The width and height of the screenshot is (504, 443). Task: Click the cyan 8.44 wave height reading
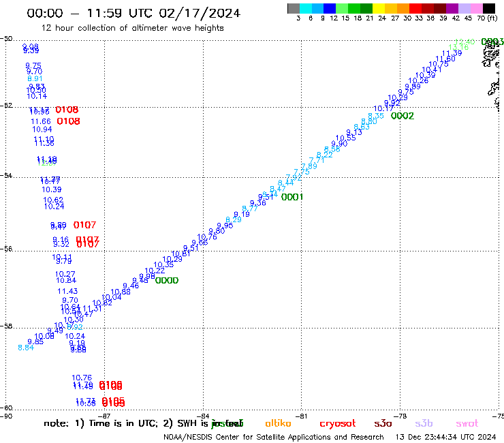[286, 183]
